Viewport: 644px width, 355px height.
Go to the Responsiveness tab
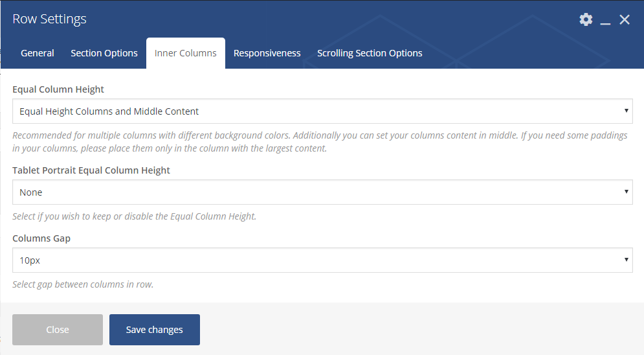(267, 53)
